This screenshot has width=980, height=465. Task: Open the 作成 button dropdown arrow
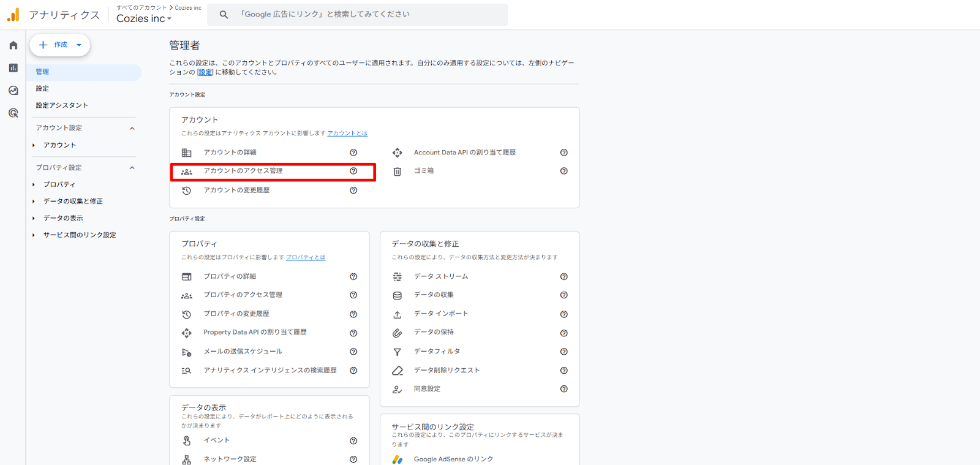tap(79, 45)
